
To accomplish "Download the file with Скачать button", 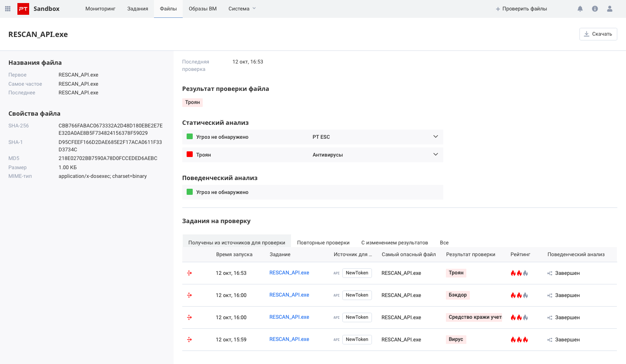I will click(598, 34).
